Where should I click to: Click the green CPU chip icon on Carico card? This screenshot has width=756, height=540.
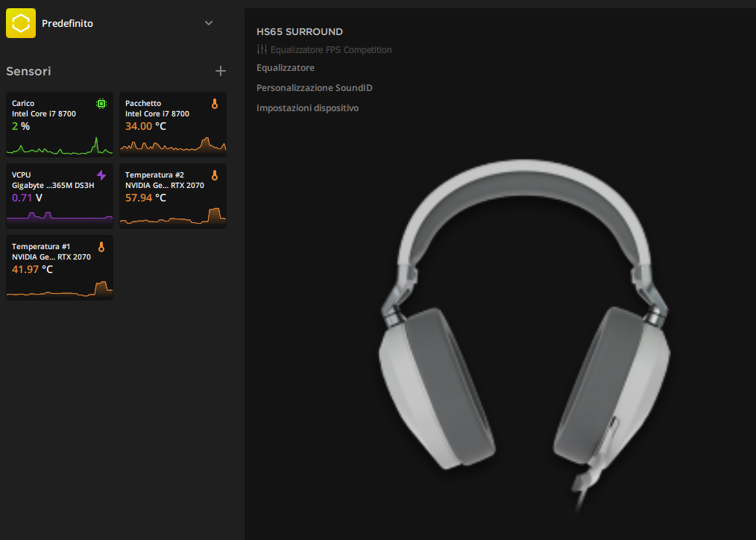[101, 104]
